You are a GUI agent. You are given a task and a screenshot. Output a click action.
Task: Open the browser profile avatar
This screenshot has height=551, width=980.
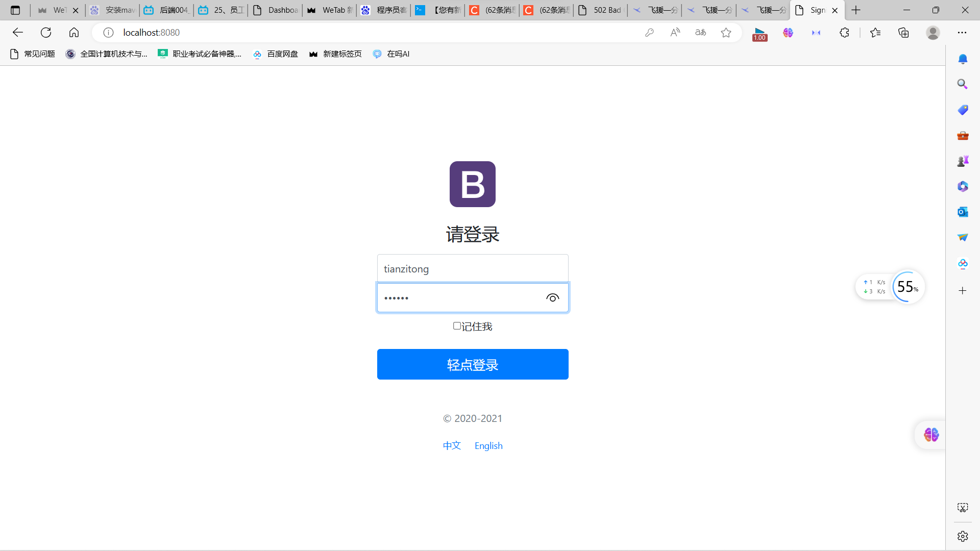tap(933, 33)
